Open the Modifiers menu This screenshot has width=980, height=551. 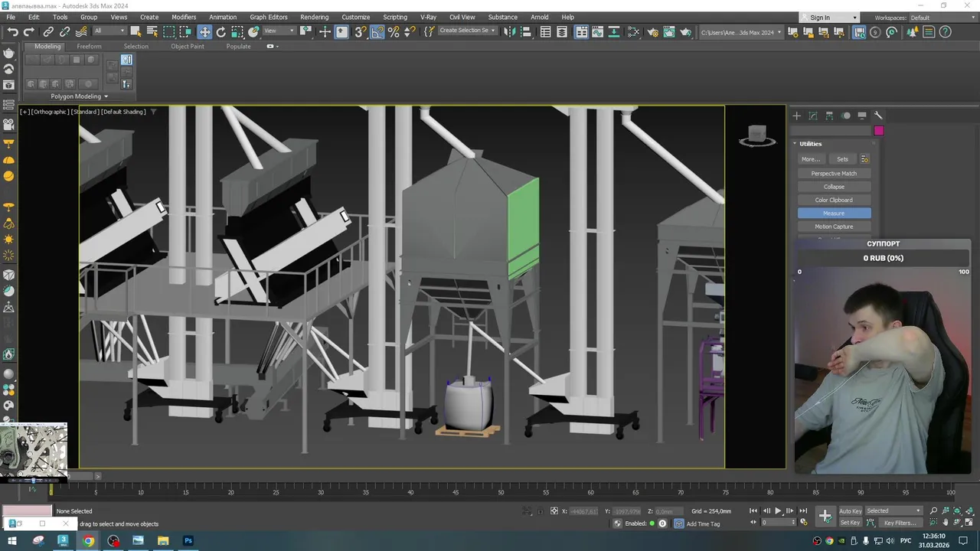(x=184, y=17)
